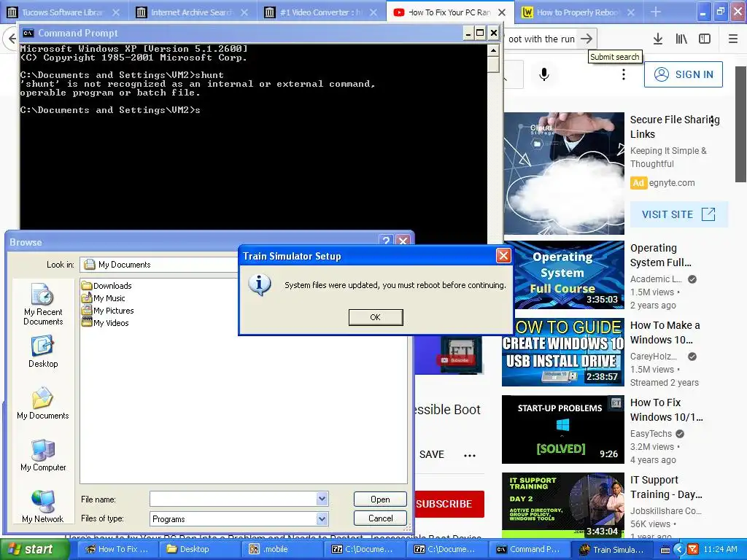
Task: Click the browser back arrow button
Action: pyautogui.click(x=12, y=39)
